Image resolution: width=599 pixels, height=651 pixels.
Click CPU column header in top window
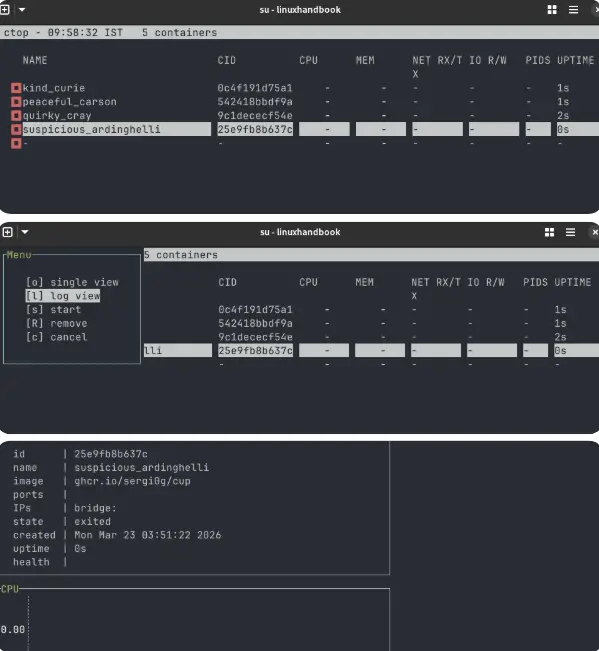(308, 61)
